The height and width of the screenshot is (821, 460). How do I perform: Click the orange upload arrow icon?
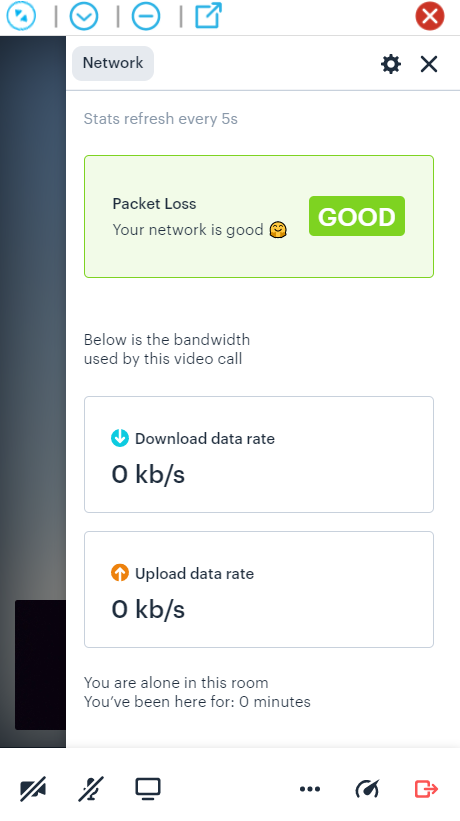pyautogui.click(x=120, y=573)
